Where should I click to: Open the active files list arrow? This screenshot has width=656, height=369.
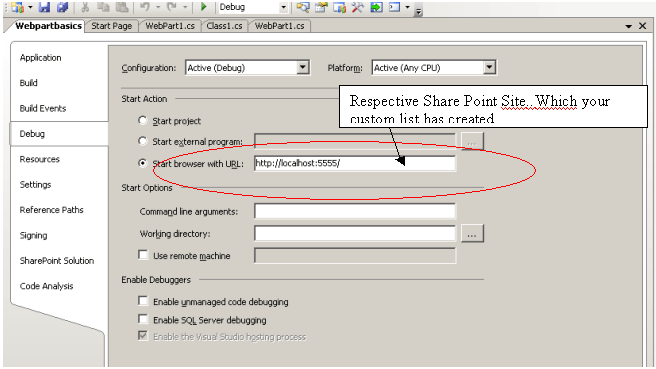point(628,26)
